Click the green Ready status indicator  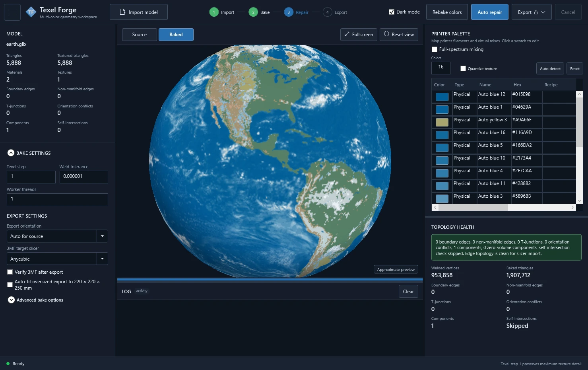8,364
